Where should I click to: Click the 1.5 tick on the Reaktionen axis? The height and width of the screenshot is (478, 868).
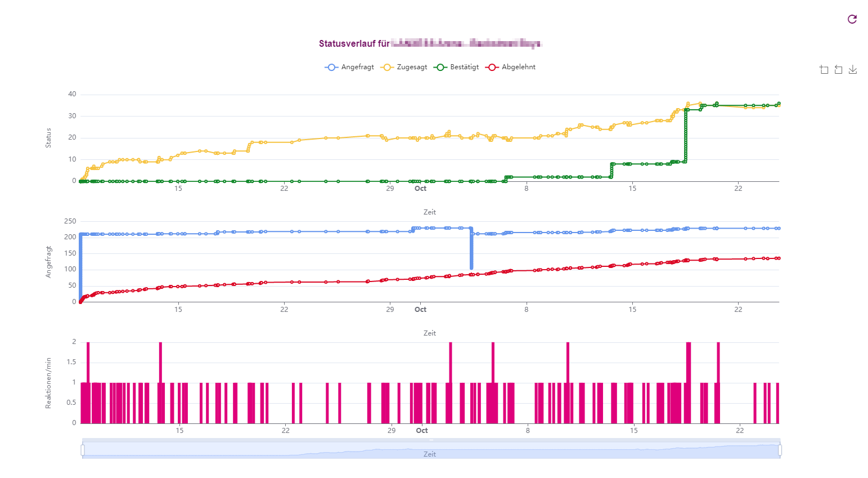(x=71, y=362)
